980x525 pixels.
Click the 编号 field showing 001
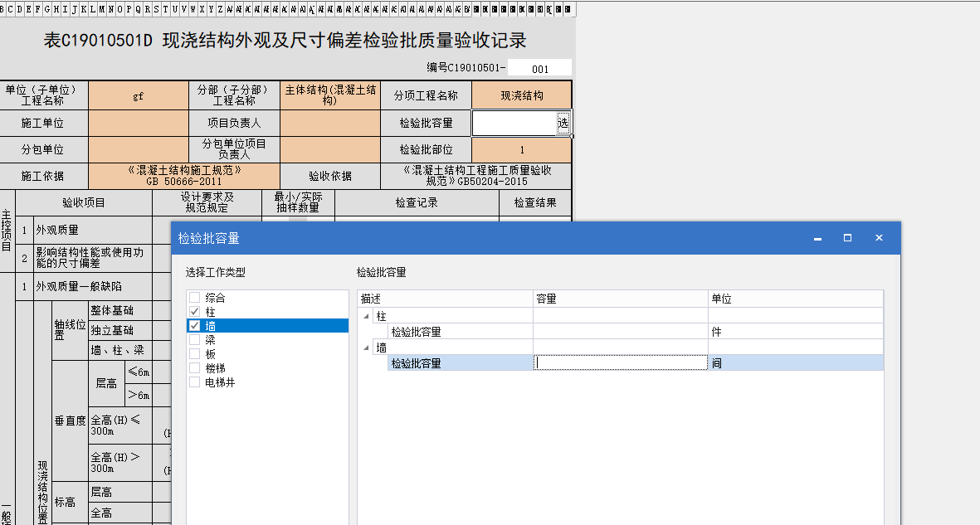(539, 69)
